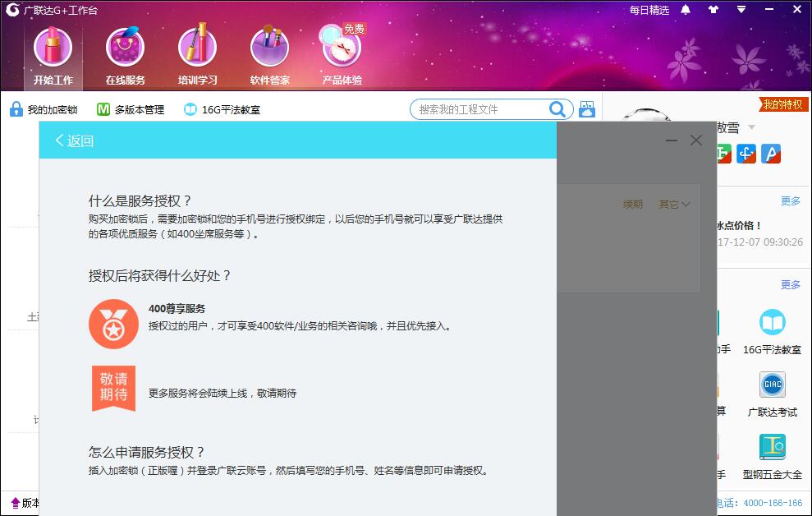Image resolution: width=812 pixels, height=516 pixels.
Task: Click the hotline number 4000-166-166
Action: coord(773,503)
